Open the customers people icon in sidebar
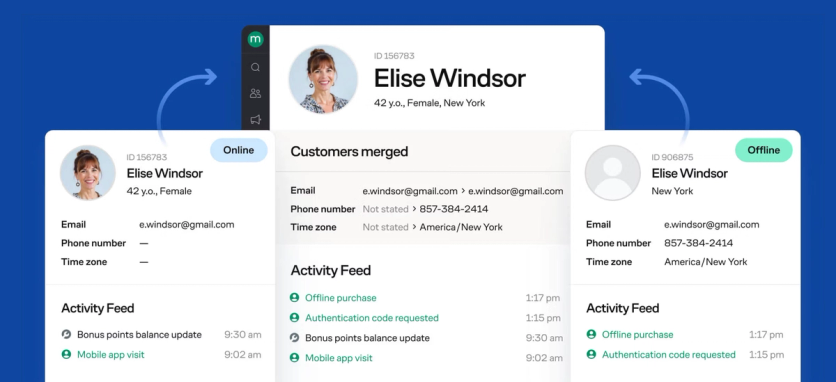 pyautogui.click(x=255, y=93)
